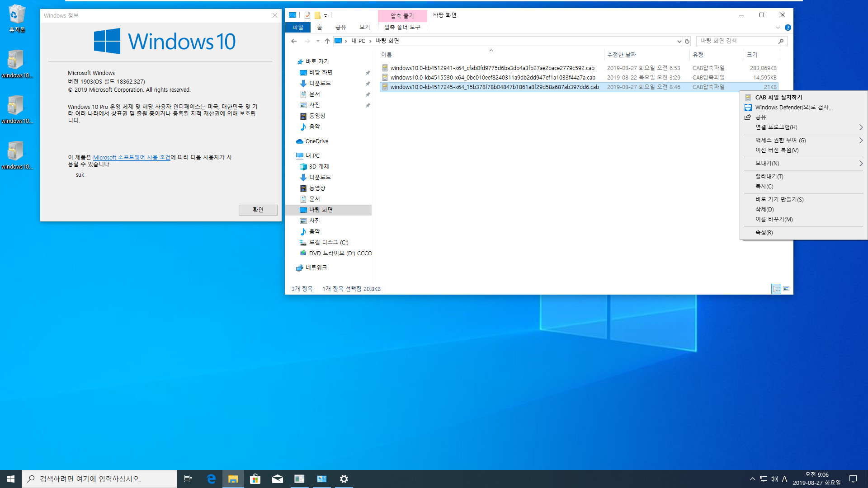This screenshot has width=868, height=488.
Task: Open Explorer help icon
Action: (x=788, y=28)
